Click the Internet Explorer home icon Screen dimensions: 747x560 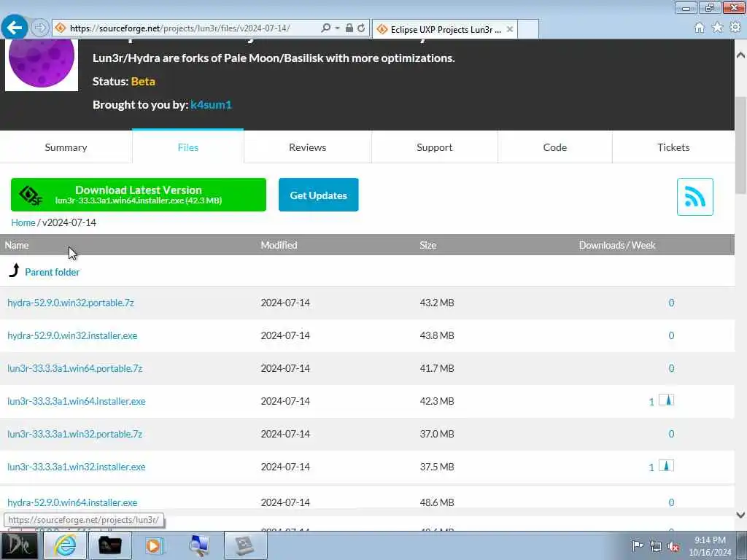tap(700, 28)
